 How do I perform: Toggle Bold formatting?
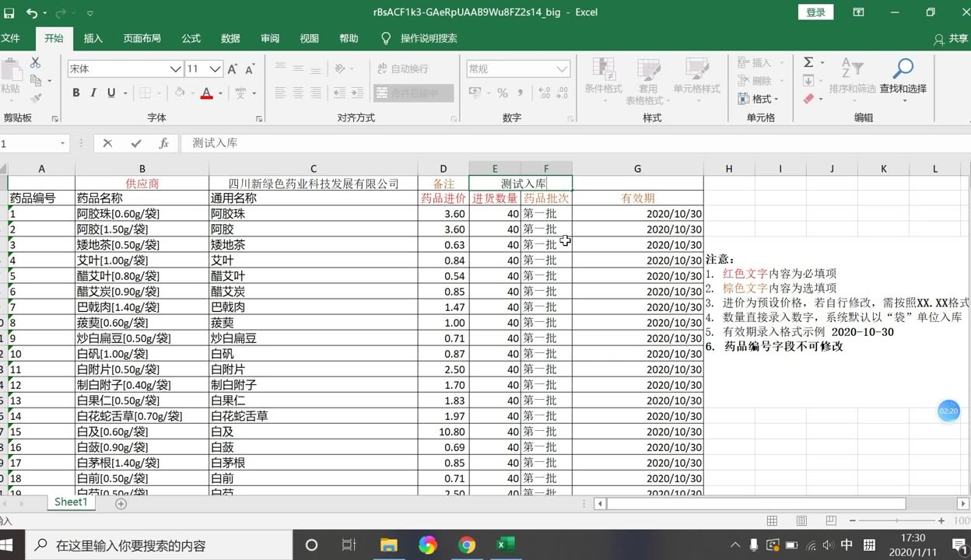click(x=76, y=93)
